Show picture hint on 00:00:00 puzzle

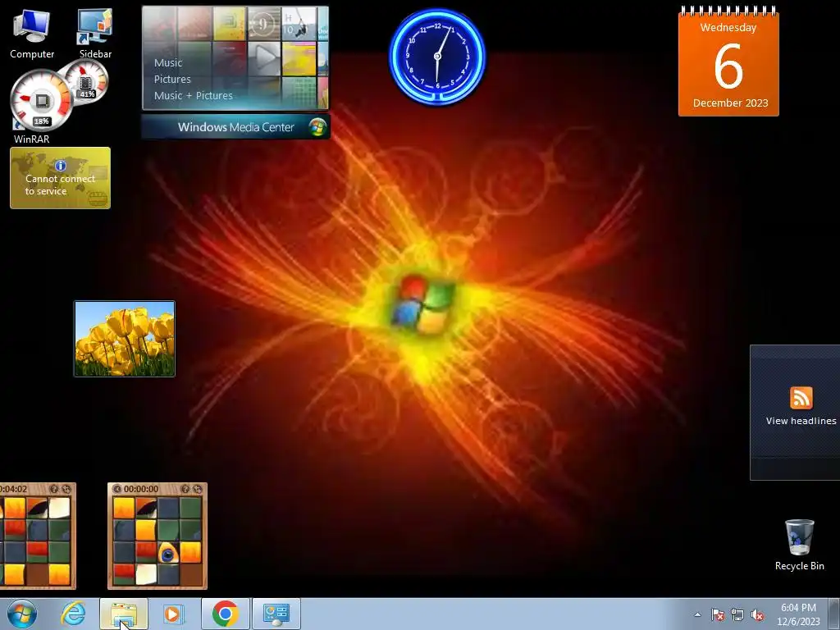pyautogui.click(x=185, y=489)
